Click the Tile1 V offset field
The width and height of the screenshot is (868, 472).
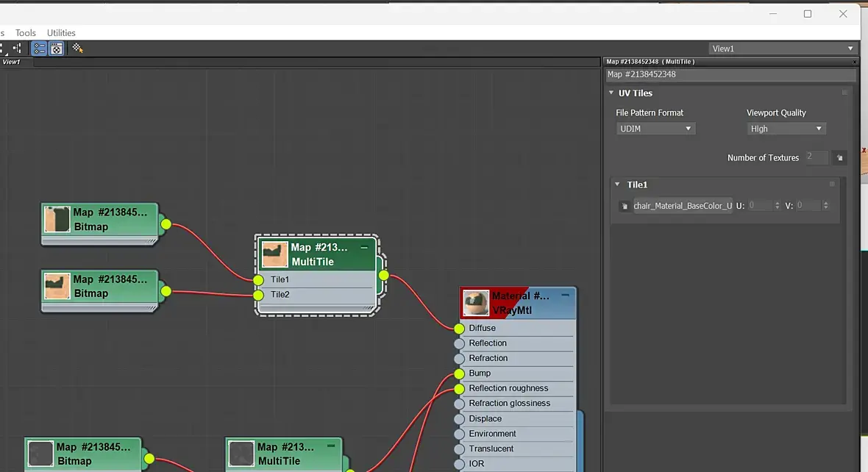pos(808,205)
